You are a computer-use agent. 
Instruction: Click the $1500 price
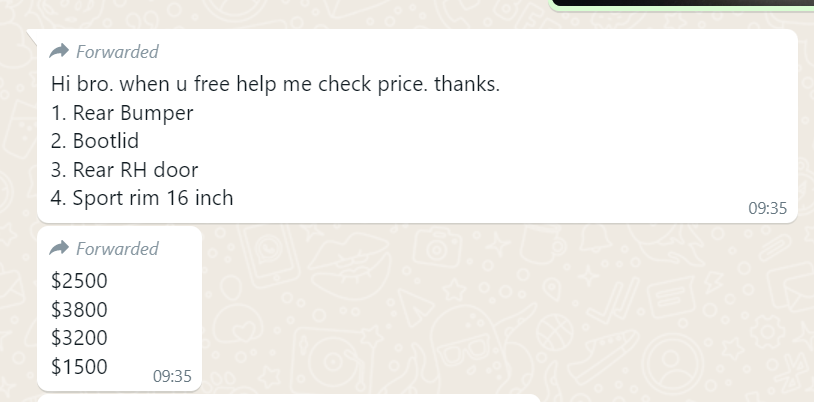79,366
